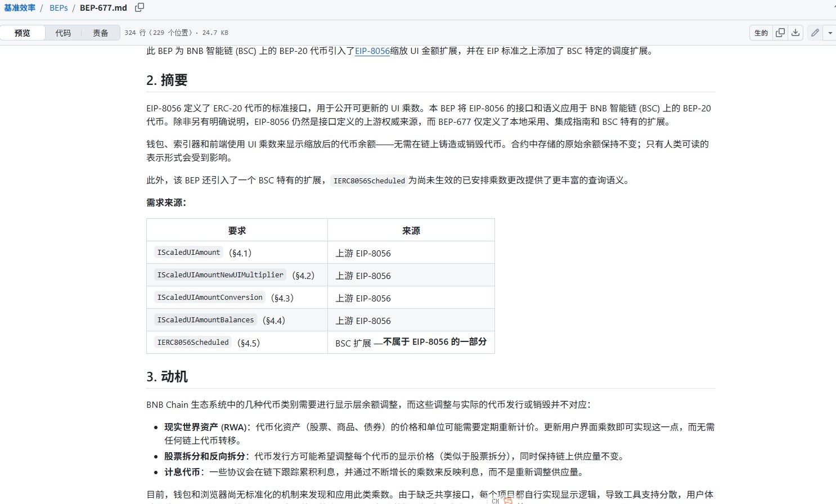This screenshot has height=504, width=836.
Task: Switch to the 代码 tab
Action: click(63, 33)
